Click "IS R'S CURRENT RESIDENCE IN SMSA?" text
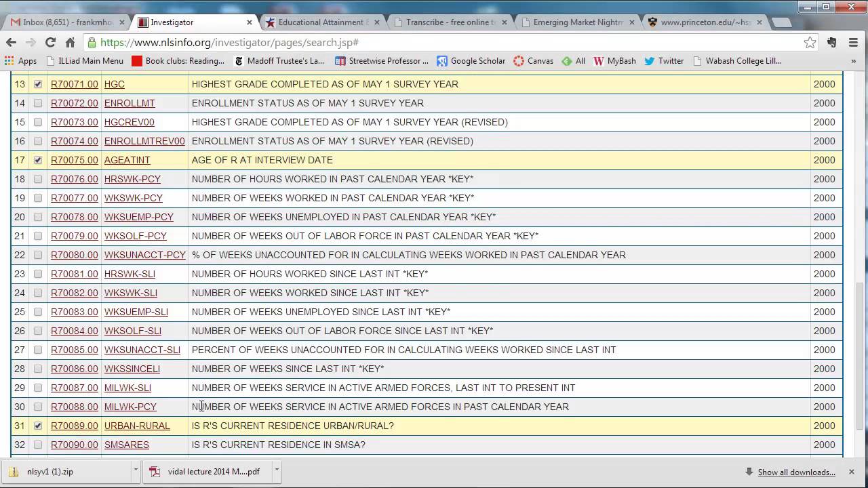Viewport: 868px width, 488px height. point(279,445)
